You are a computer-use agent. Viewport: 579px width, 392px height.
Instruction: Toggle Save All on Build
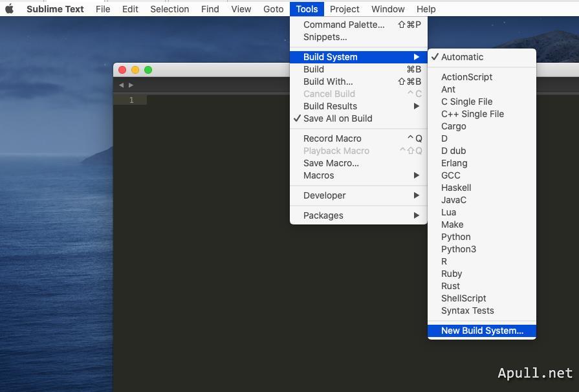pos(358,118)
